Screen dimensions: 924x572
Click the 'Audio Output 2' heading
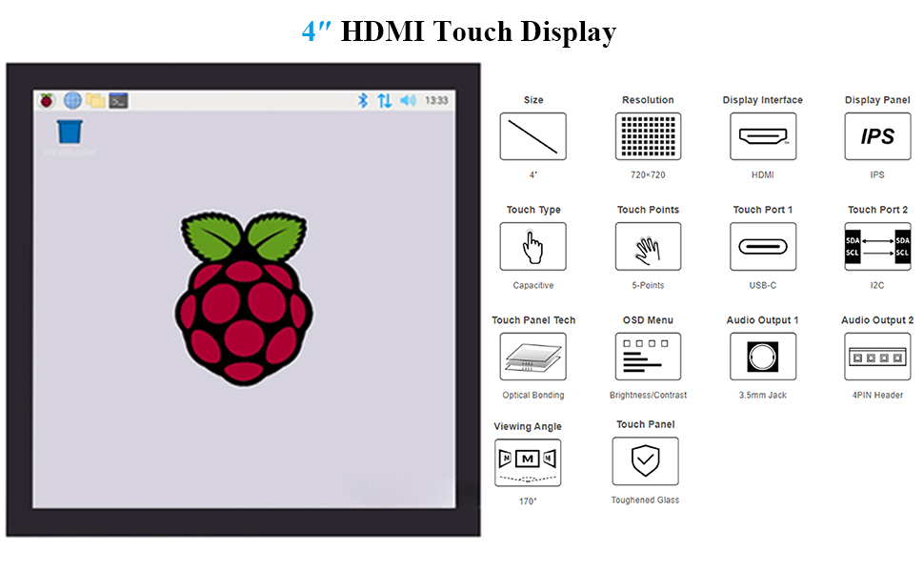click(x=877, y=320)
